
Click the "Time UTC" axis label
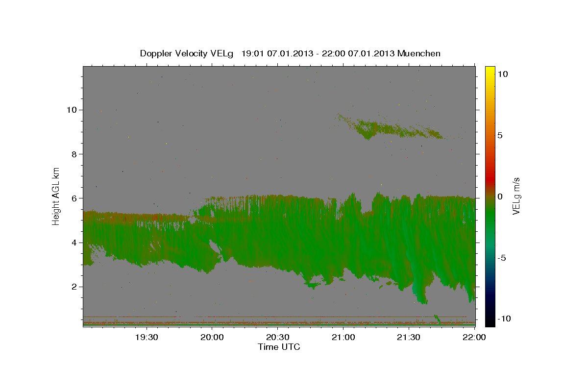click(x=279, y=347)
